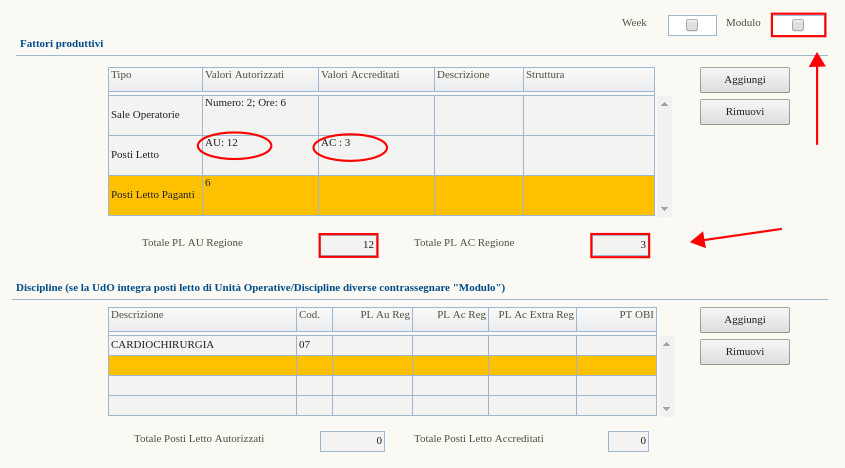The width and height of the screenshot is (845, 468).
Task: Toggle the Week checkbox
Action: point(692,25)
